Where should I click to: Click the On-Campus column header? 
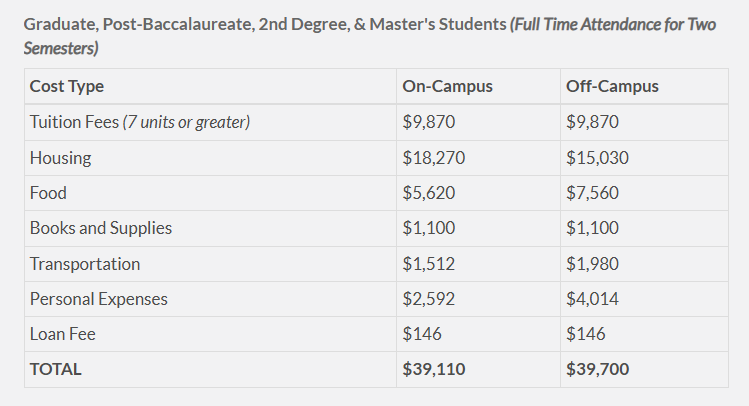[x=447, y=87]
